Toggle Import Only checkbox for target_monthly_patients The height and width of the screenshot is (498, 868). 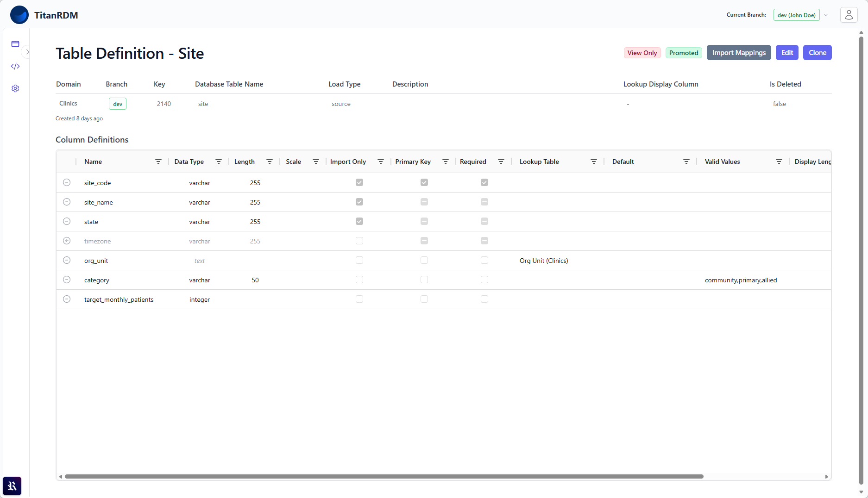tap(359, 299)
